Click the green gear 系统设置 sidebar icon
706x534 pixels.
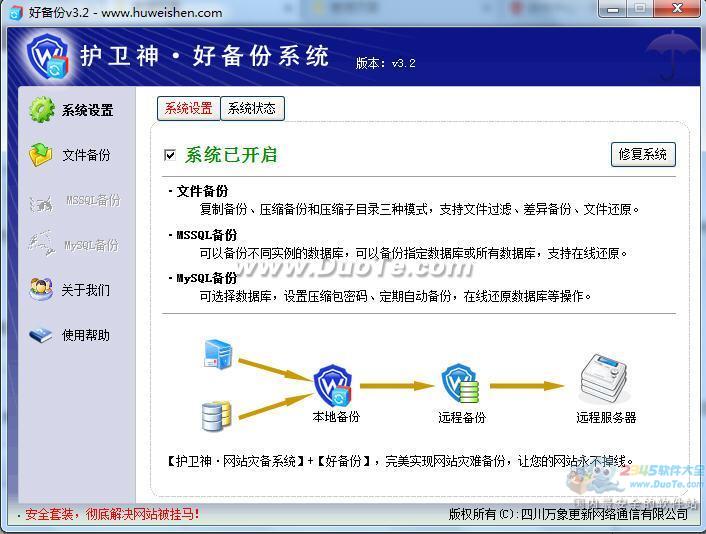click(41, 109)
